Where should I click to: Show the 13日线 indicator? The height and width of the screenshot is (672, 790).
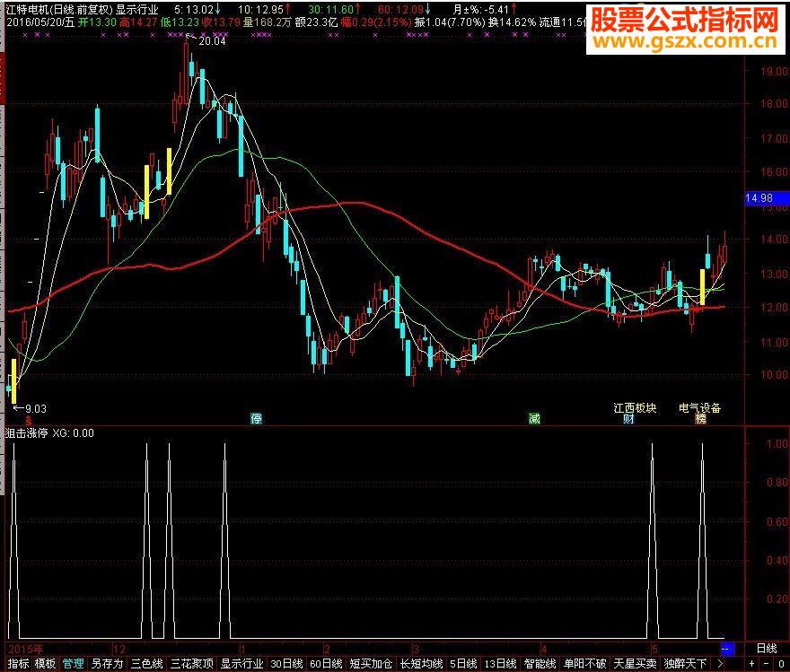(500, 664)
